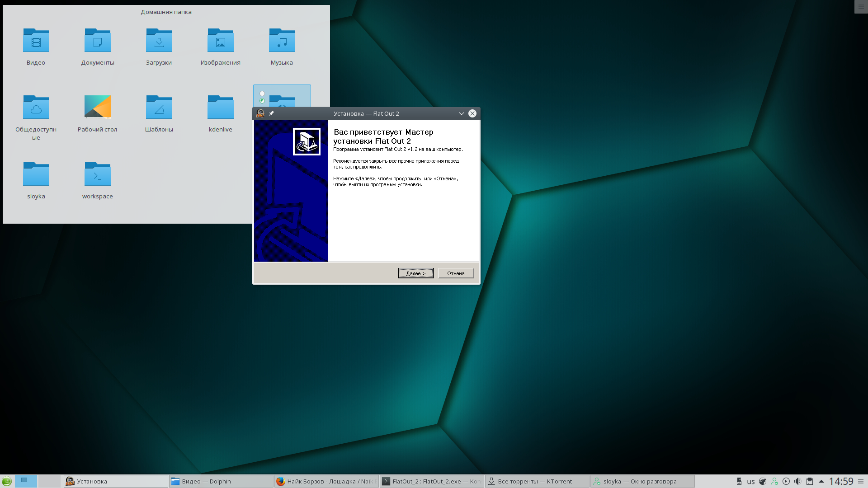Expand hidden system tray icons arrow
The height and width of the screenshot is (488, 868).
821,481
